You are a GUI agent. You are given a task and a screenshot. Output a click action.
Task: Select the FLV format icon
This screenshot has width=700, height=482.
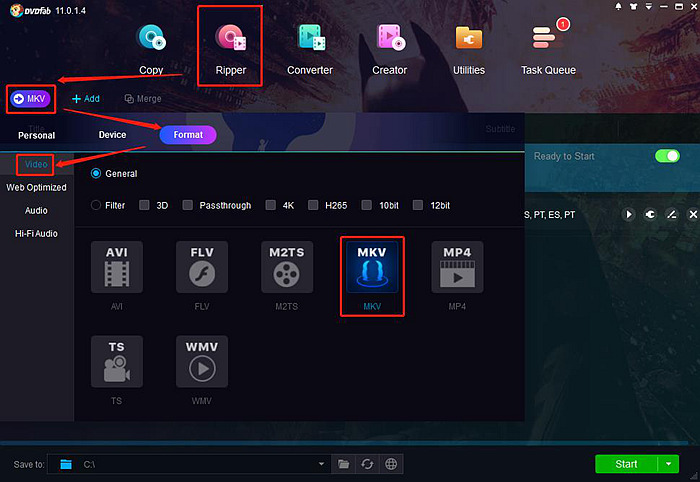tap(202, 267)
